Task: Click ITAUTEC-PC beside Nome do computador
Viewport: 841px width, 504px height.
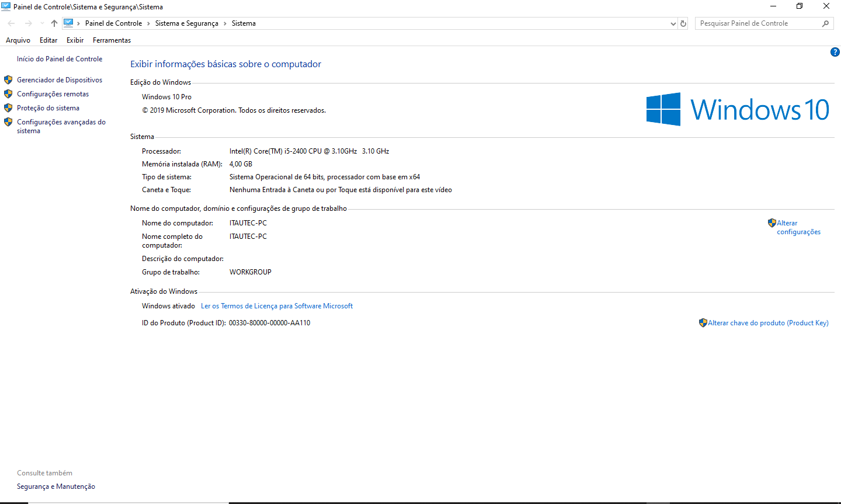Action: [248, 223]
